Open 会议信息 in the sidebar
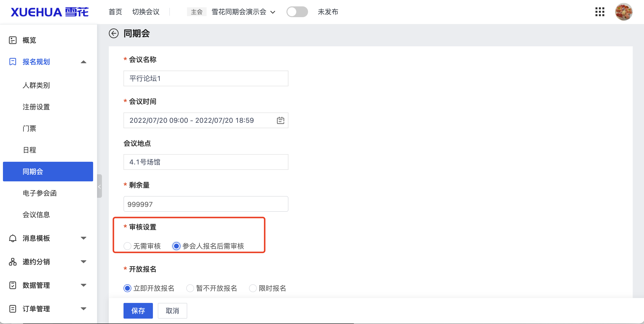The height and width of the screenshot is (324, 644). point(36,215)
